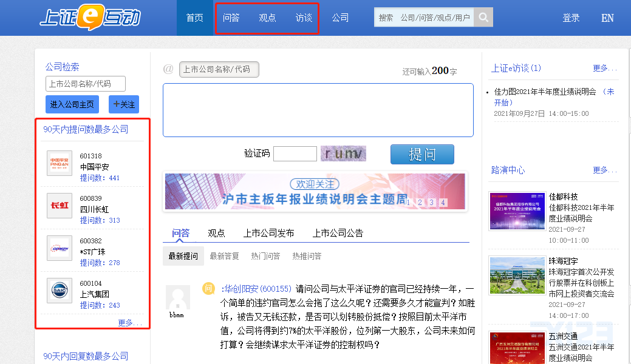This screenshot has height=364, width=631.
Task: Open 佳都科技 roadshow title
Action: click(x=564, y=197)
